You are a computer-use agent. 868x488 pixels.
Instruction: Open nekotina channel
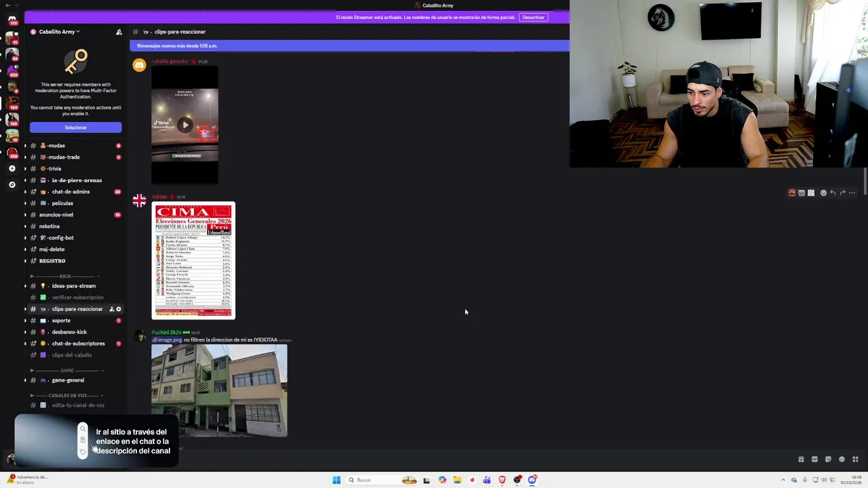pos(75,226)
